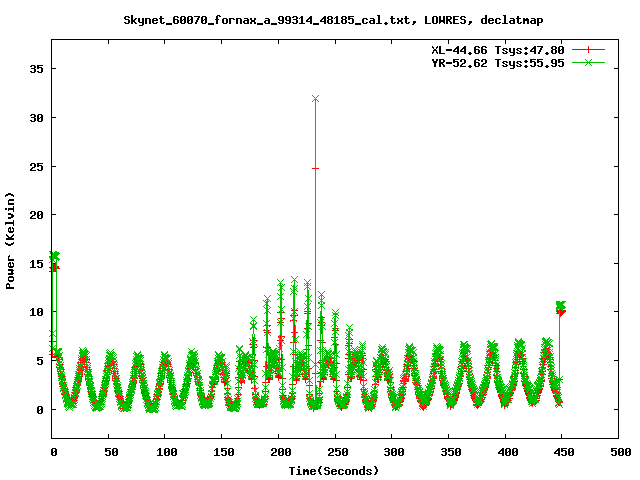Click the y-axis tick label 10
The image size is (640, 480).
click(x=36, y=312)
